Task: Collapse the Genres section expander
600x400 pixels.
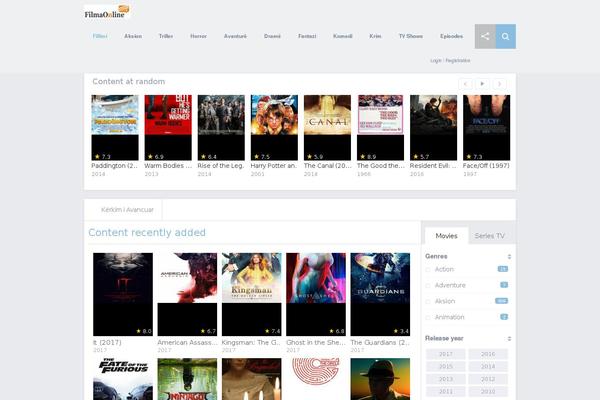Action: [509, 256]
